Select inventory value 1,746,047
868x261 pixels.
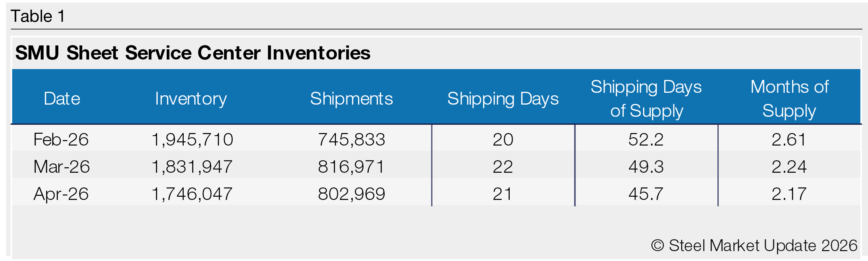(x=192, y=194)
